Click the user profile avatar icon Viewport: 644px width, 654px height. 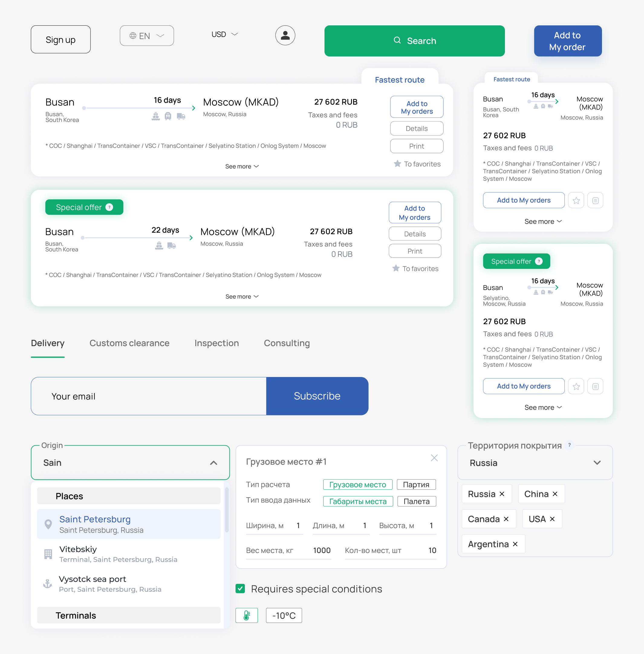[x=285, y=35]
